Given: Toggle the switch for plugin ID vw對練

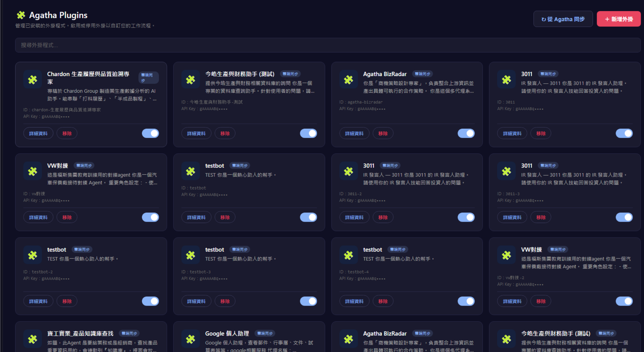Looking at the screenshot, I should click(150, 217).
